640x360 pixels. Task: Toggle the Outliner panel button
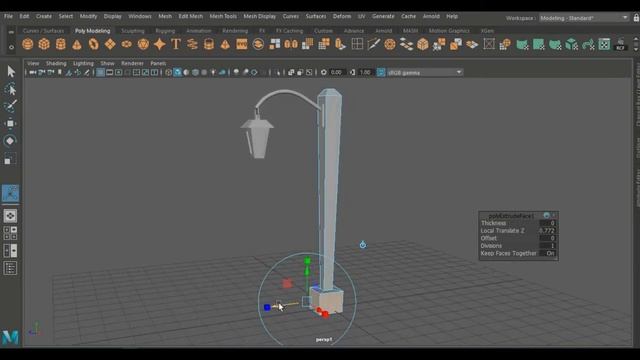click(x=10, y=268)
